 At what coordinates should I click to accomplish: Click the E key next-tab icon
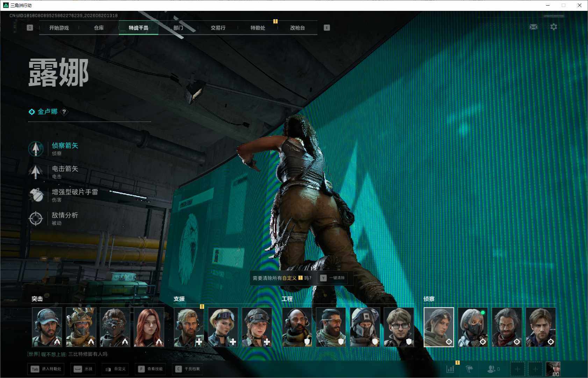tap(327, 28)
